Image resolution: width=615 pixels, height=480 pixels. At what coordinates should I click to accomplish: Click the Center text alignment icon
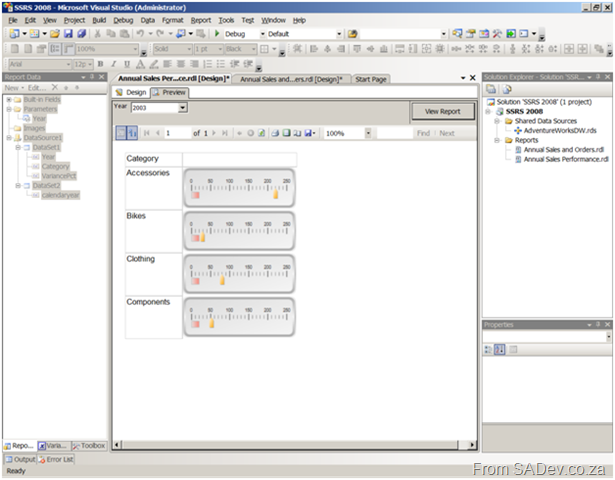tap(181, 64)
